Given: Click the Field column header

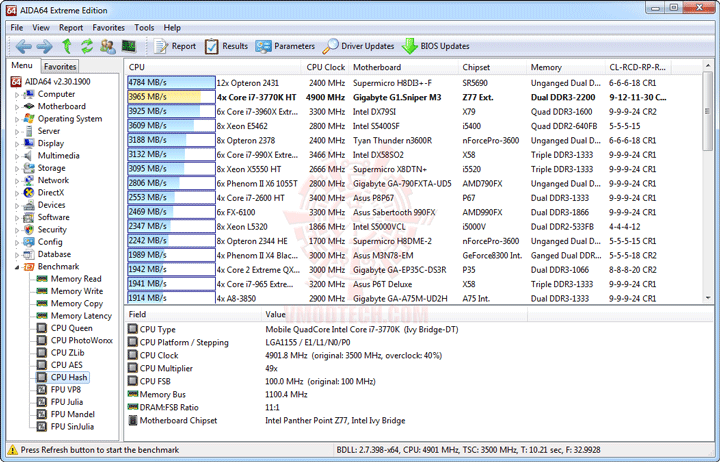Looking at the screenshot, I should point(193,315).
